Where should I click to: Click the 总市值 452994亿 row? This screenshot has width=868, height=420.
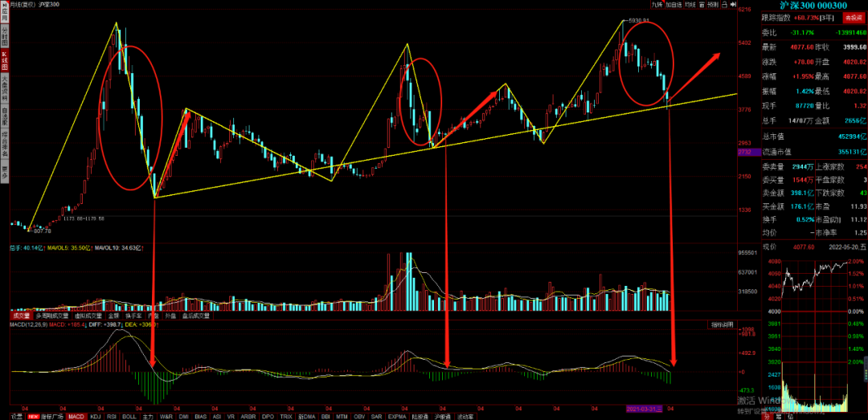[x=813, y=137]
